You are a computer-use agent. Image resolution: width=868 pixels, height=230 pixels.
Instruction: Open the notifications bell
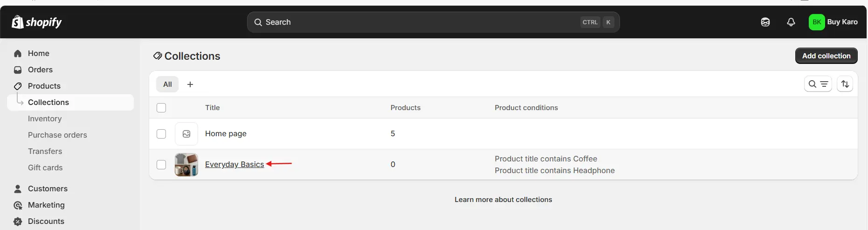coord(791,22)
